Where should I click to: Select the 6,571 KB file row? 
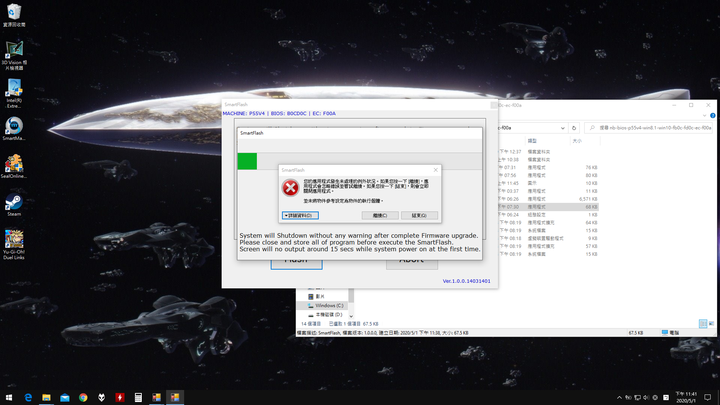point(548,199)
